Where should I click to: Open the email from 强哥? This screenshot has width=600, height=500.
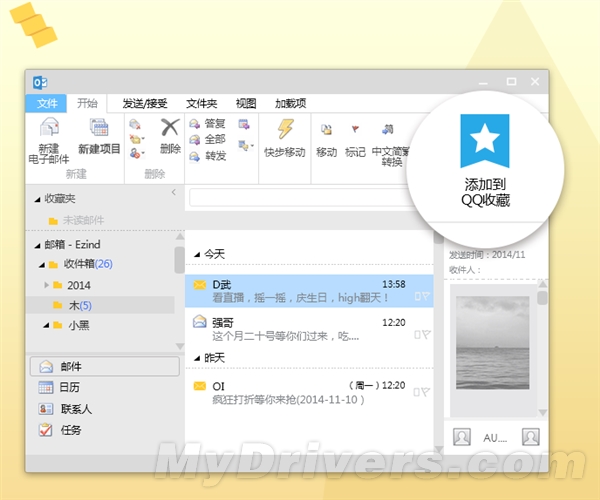click(x=309, y=329)
